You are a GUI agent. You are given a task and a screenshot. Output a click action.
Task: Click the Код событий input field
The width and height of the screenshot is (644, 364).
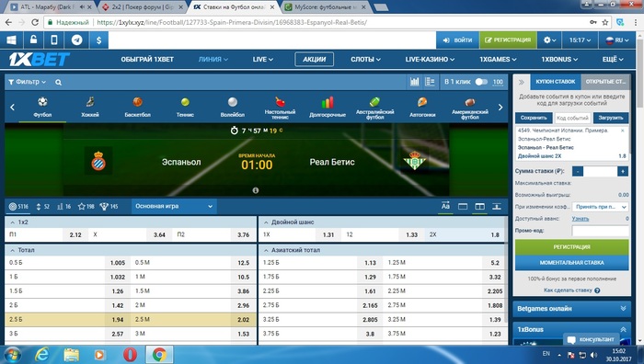pos(572,118)
